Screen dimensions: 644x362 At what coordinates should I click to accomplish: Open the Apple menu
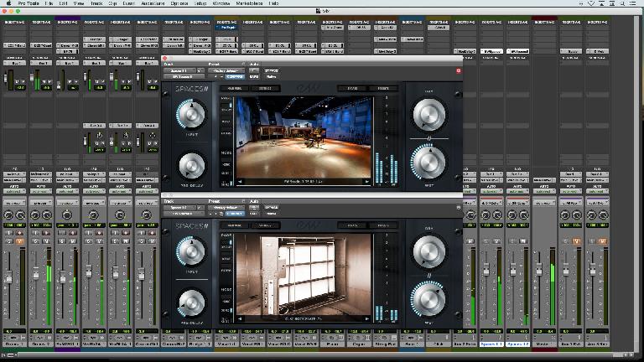click(8, 3)
